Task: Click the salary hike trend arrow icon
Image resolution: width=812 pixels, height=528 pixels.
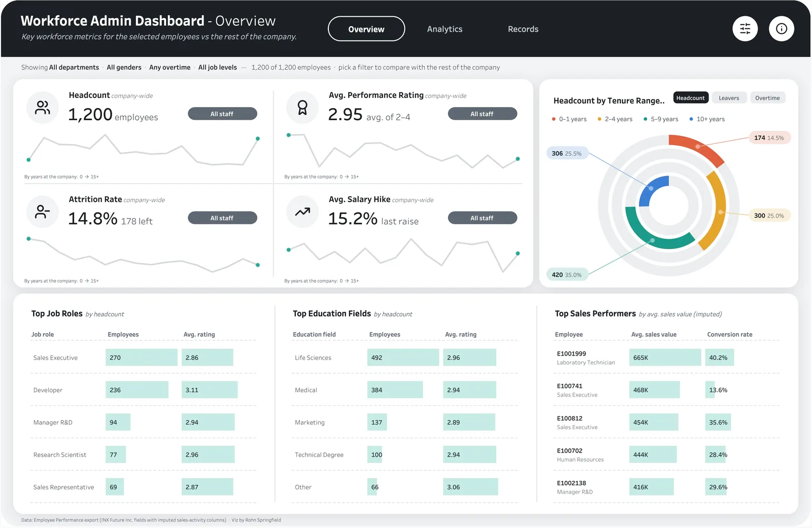Action: (x=302, y=212)
